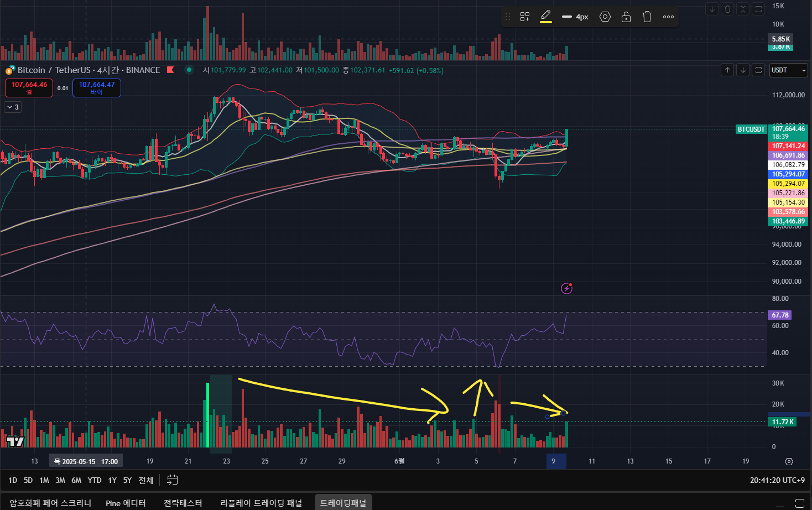This screenshot has width=812, height=510.
Task: Maximize the main chart pane
Action: [x=759, y=70]
